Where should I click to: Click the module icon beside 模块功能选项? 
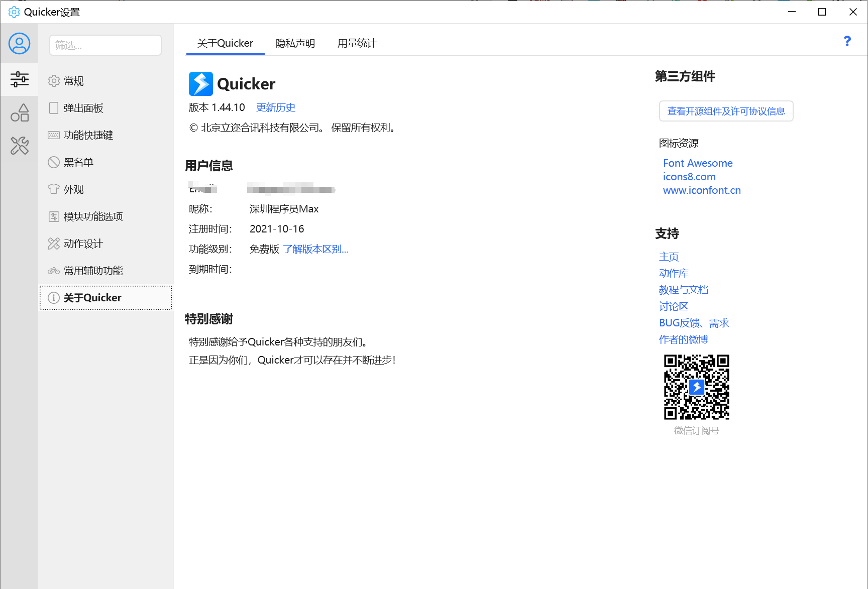point(54,216)
